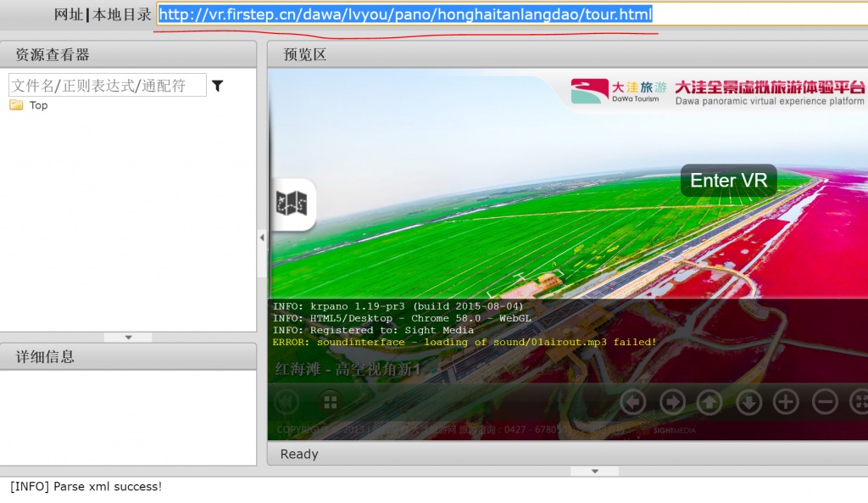The width and height of the screenshot is (868, 503).
Task: Pan the panorama left with the arrow
Action: (632, 401)
